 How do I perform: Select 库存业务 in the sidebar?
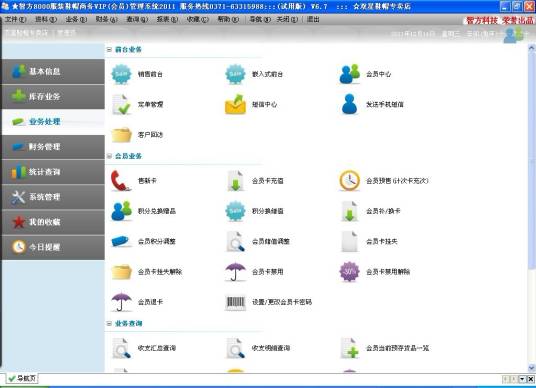coord(53,97)
